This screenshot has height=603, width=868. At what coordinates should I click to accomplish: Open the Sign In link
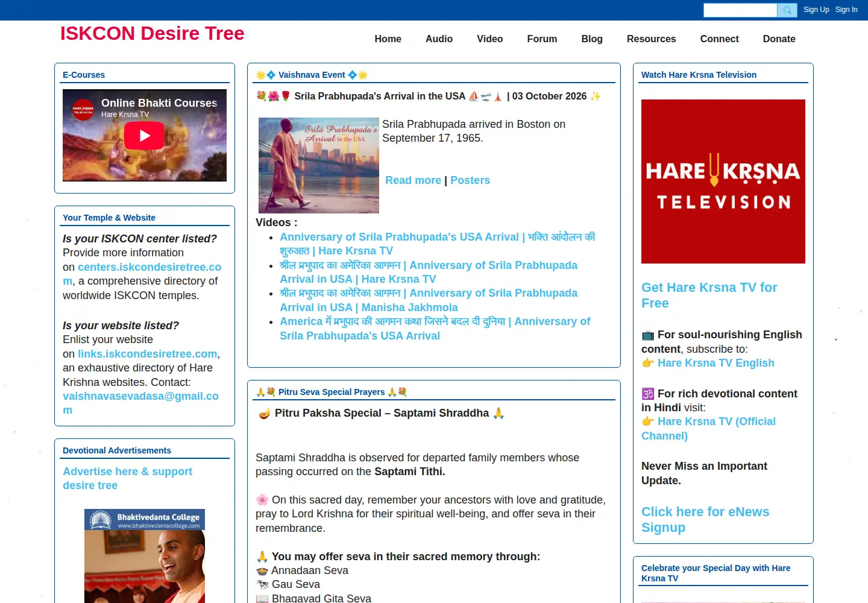click(846, 10)
